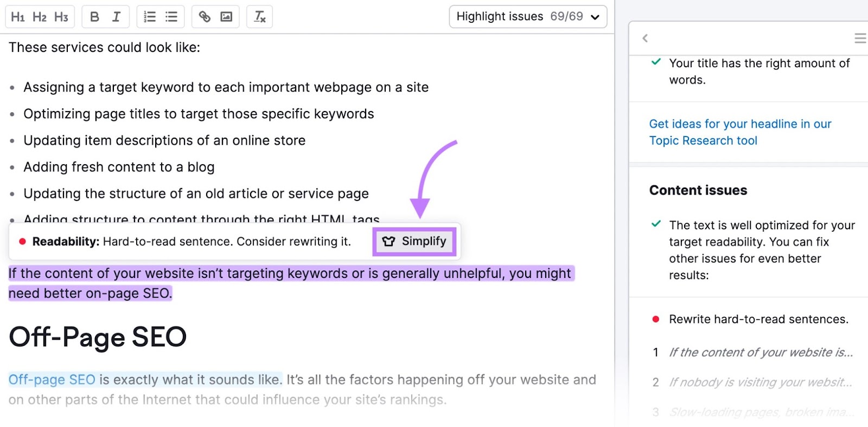
Task: Open the side panel hamburger menu
Action: (860, 38)
